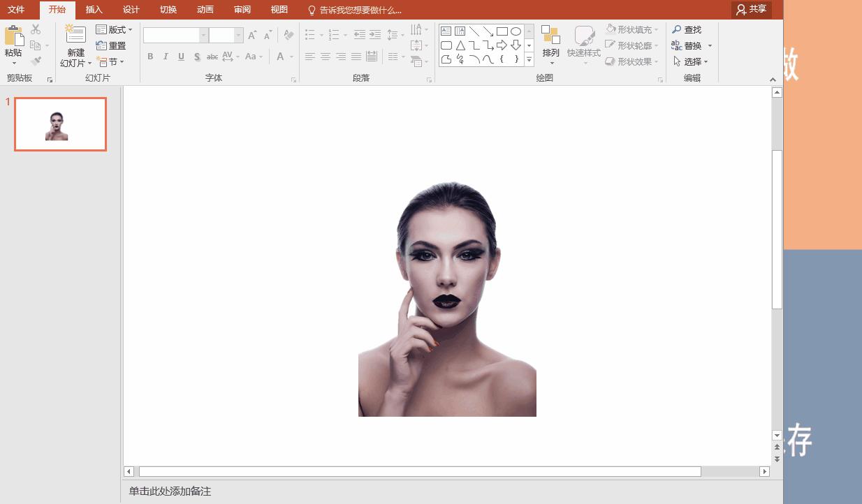Expand the shapes gallery More arrow

(x=529, y=61)
